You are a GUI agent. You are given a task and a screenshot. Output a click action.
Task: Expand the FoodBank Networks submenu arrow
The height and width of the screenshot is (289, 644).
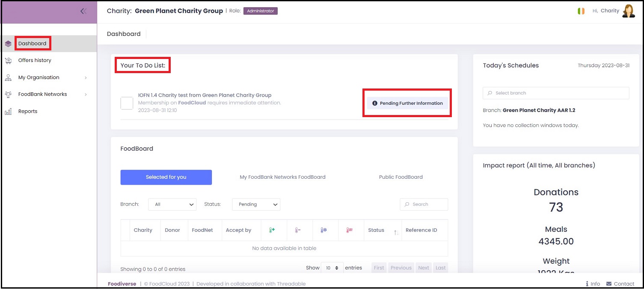tap(86, 94)
